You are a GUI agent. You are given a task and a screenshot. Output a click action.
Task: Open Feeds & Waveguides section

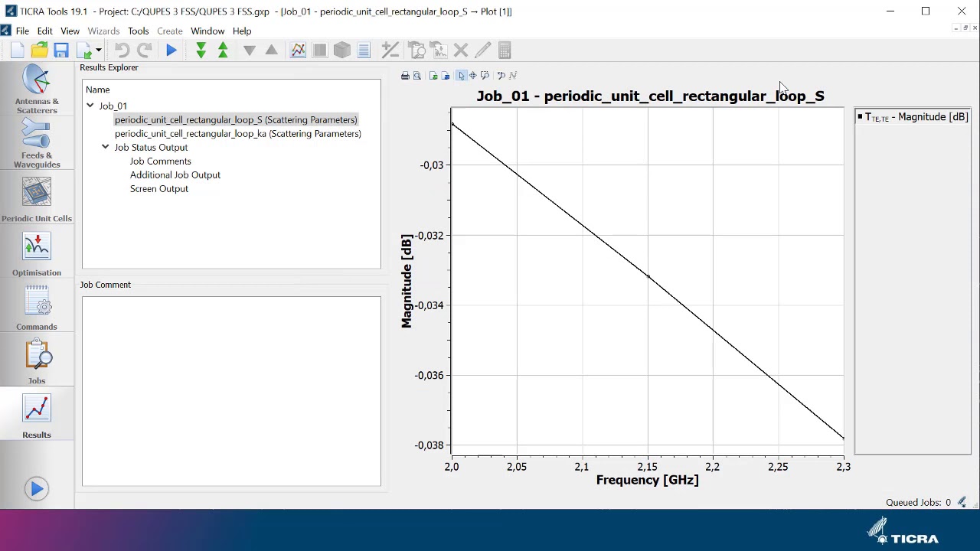point(37,145)
